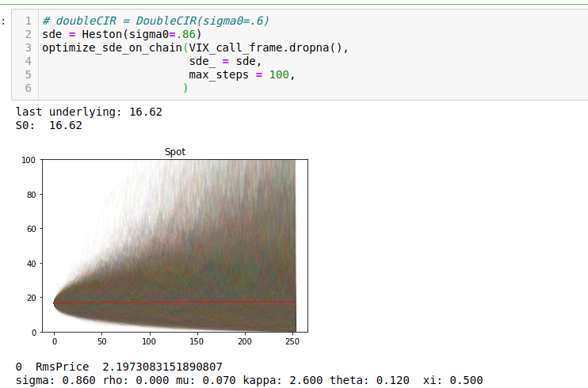The height and width of the screenshot is (388, 588).
Task: Click line number 6 in the gutter
Action: click(x=28, y=88)
